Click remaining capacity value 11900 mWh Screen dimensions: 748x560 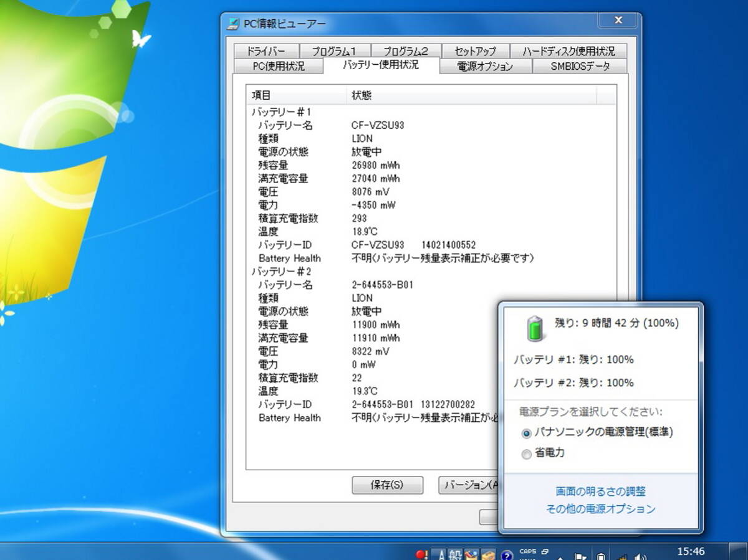click(375, 325)
